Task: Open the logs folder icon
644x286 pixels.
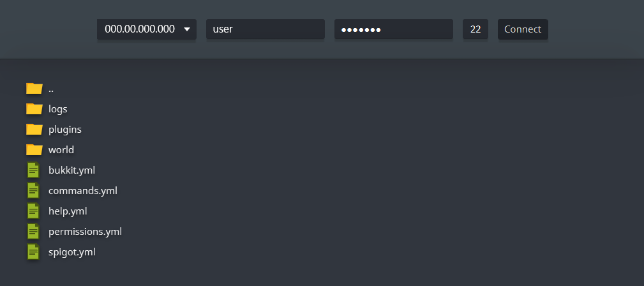Action: pos(34,109)
